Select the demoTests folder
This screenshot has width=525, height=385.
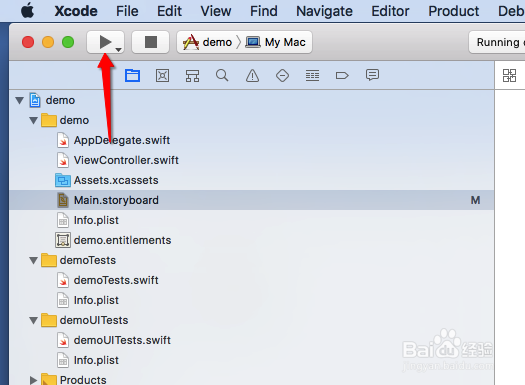pyautogui.click(x=252, y=260)
